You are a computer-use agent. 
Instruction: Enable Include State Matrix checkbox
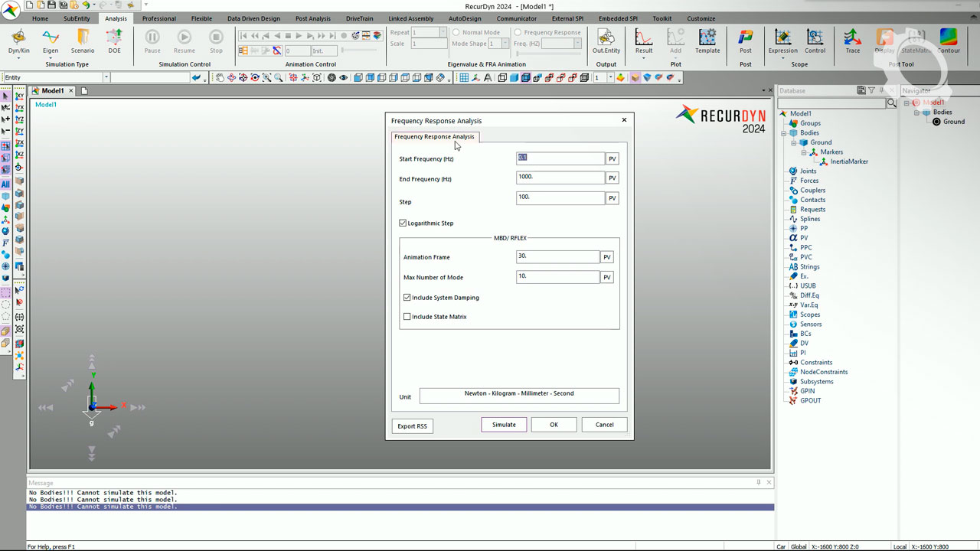point(407,317)
